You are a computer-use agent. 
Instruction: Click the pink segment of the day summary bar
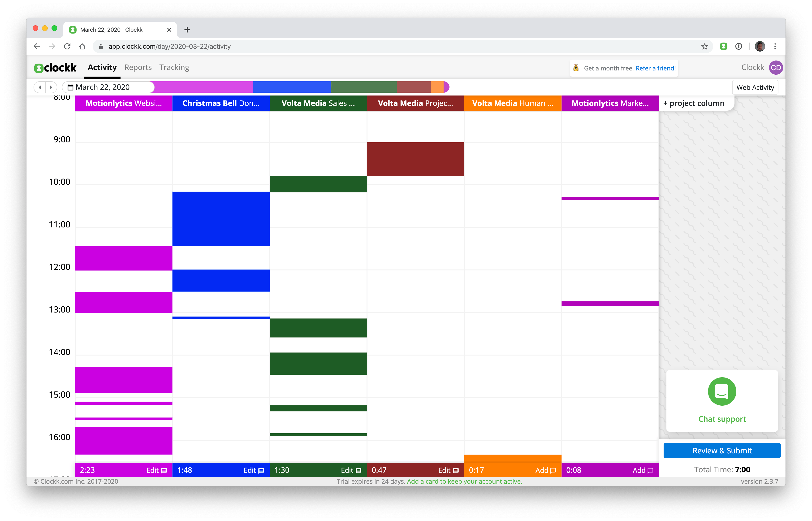pyautogui.click(x=204, y=87)
